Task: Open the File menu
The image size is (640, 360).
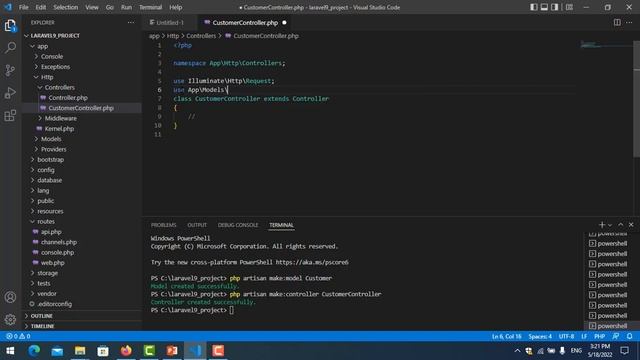Action: (x=24, y=7)
